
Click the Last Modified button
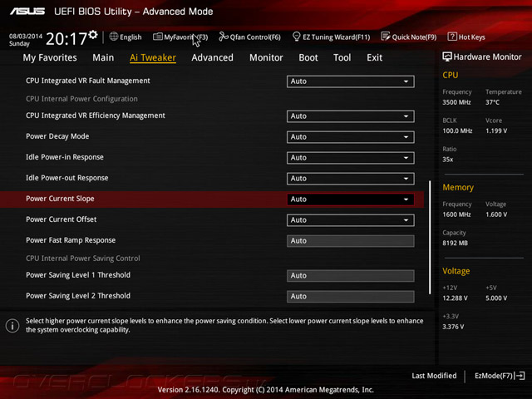pyautogui.click(x=434, y=376)
